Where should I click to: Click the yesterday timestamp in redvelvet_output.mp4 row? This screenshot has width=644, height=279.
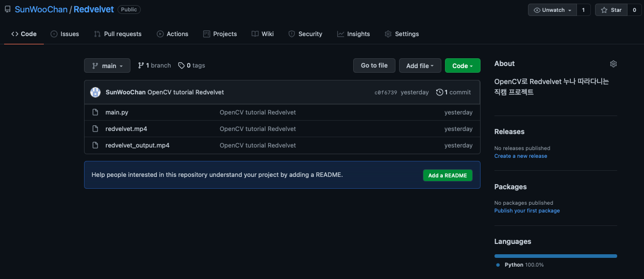458,145
